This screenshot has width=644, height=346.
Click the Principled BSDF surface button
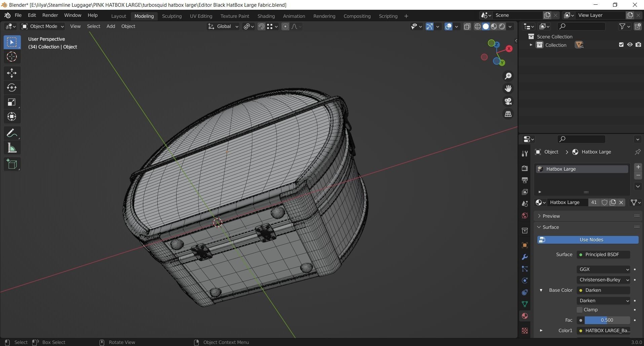[x=603, y=254]
